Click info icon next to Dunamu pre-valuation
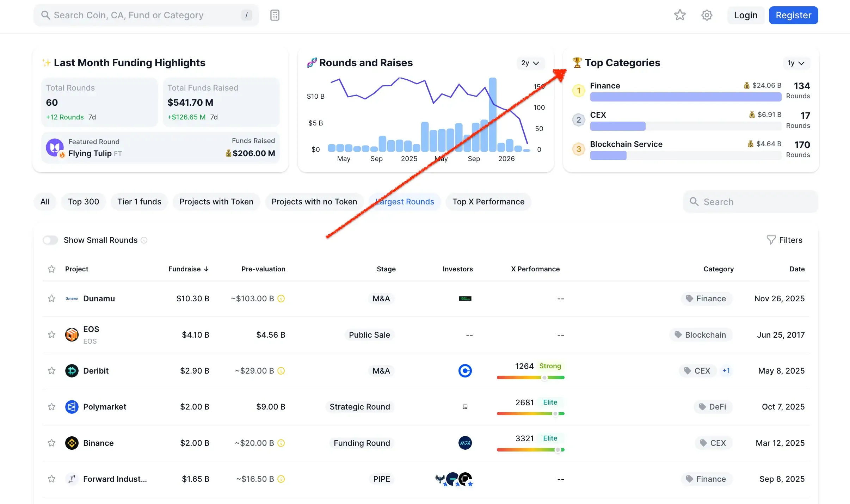850x504 pixels. point(281,299)
